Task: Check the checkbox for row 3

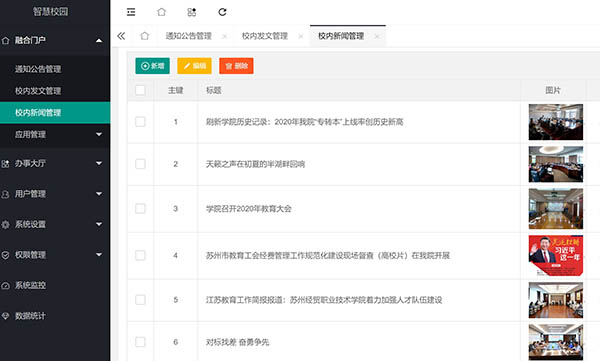Action: tap(140, 209)
